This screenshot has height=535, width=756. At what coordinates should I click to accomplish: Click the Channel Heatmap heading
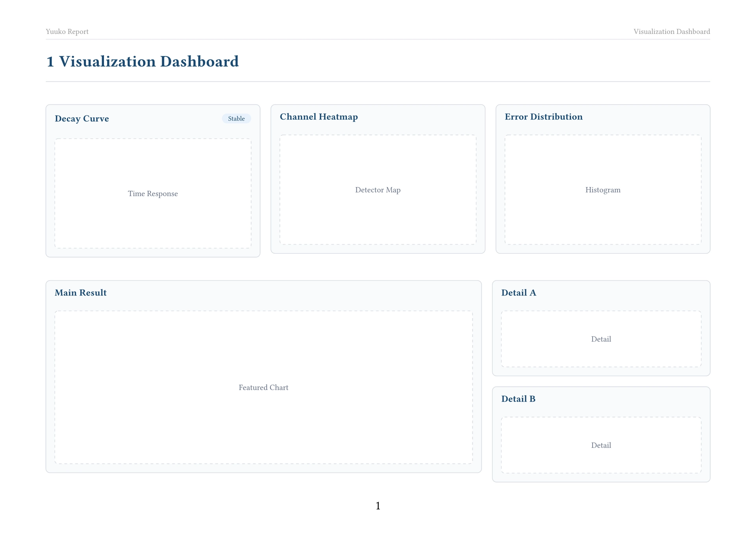coord(319,117)
